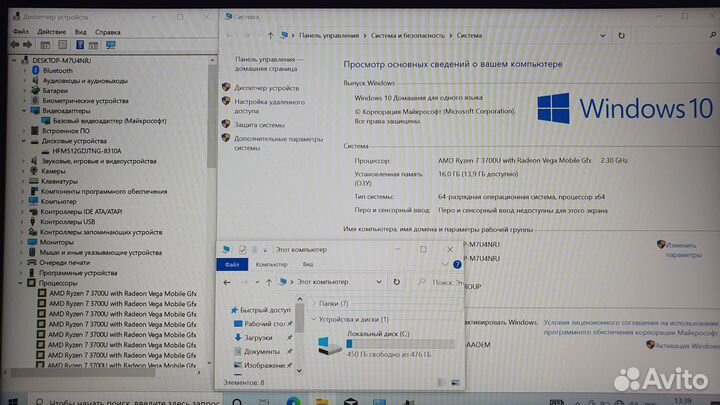The width and height of the screenshot is (720, 405).
Task: Collapse the Процессоры category
Action: click(x=21, y=283)
